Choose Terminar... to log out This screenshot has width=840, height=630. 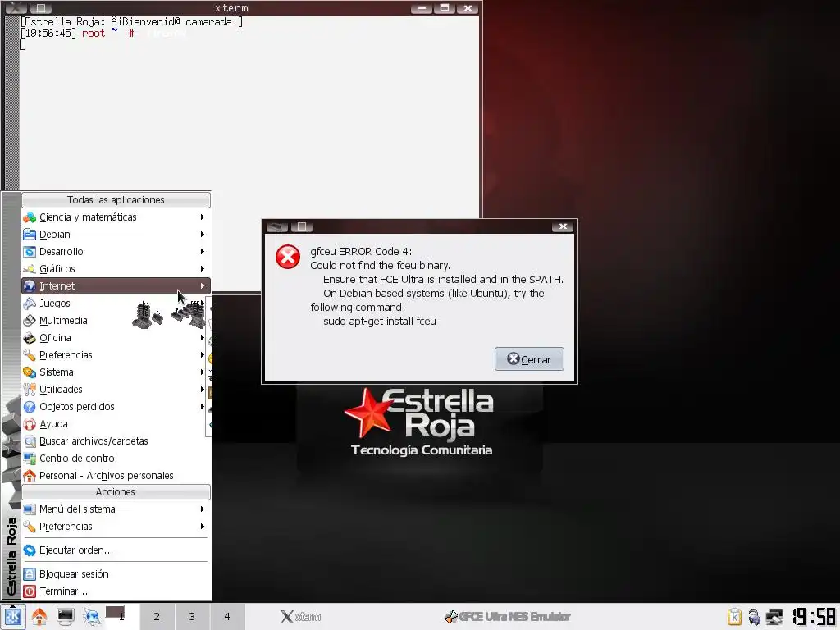click(116, 591)
